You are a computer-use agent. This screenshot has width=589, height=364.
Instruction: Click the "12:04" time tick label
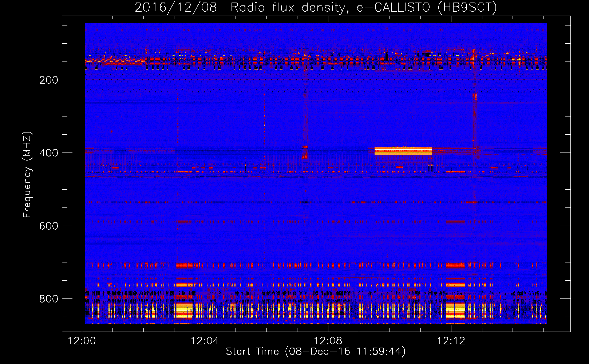click(x=205, y=341)
